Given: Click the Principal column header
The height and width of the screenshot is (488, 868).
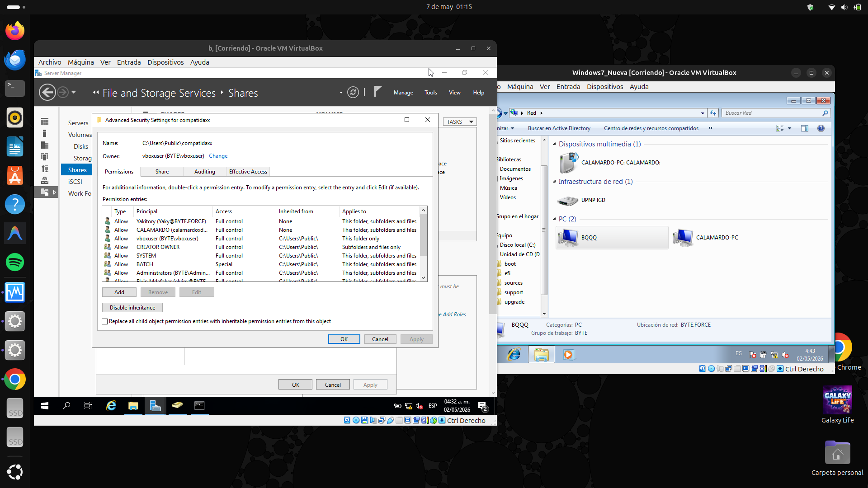Looking at the screenshot, I should coord(173,211).
